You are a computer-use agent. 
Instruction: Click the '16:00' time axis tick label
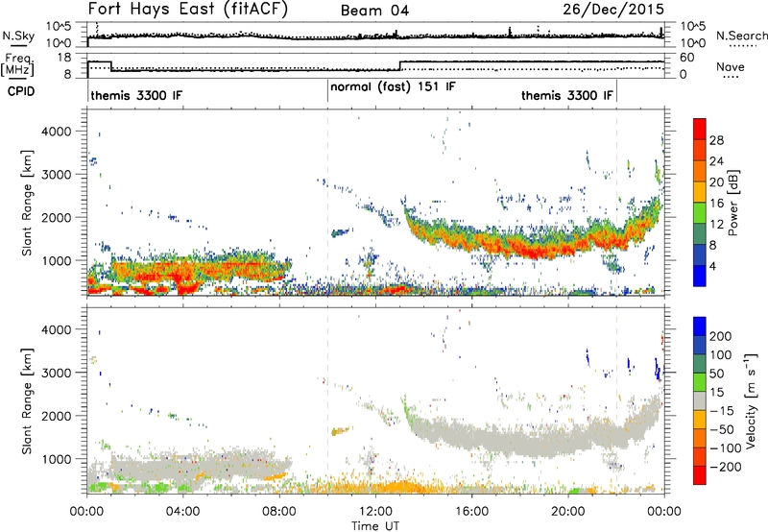point(471,512)
